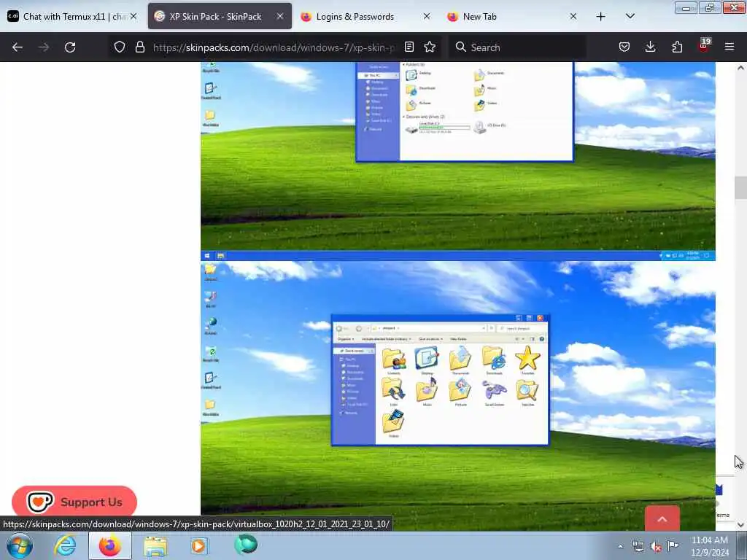Switch to Logins & Passwords tab
This screenshot has height=560, width=747.
tap(365, 17)
